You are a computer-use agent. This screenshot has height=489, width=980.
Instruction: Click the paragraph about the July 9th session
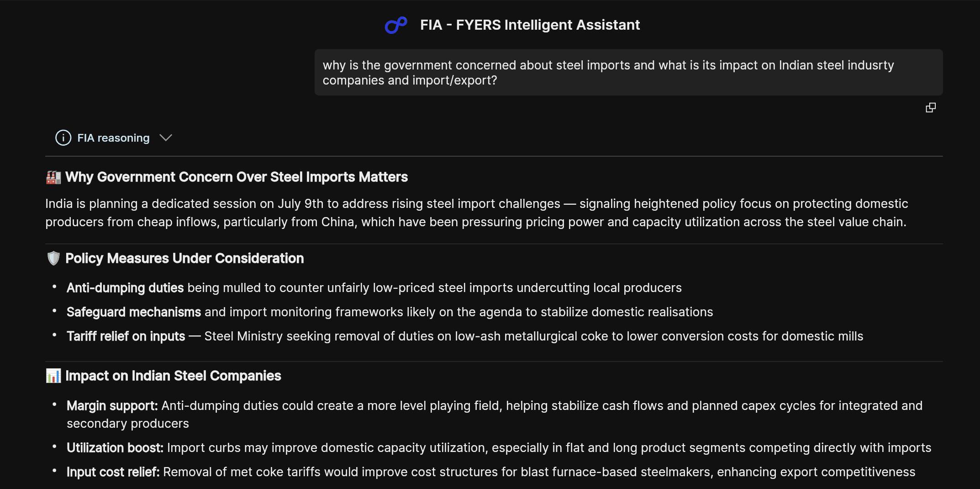point(476,213)
